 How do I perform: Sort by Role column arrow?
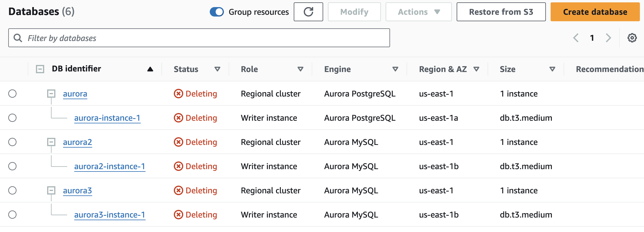coord(300,69)
